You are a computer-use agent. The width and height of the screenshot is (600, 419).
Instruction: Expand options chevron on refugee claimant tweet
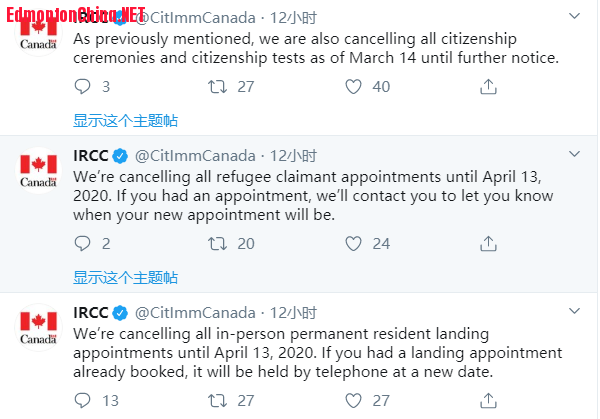[574, 154]
